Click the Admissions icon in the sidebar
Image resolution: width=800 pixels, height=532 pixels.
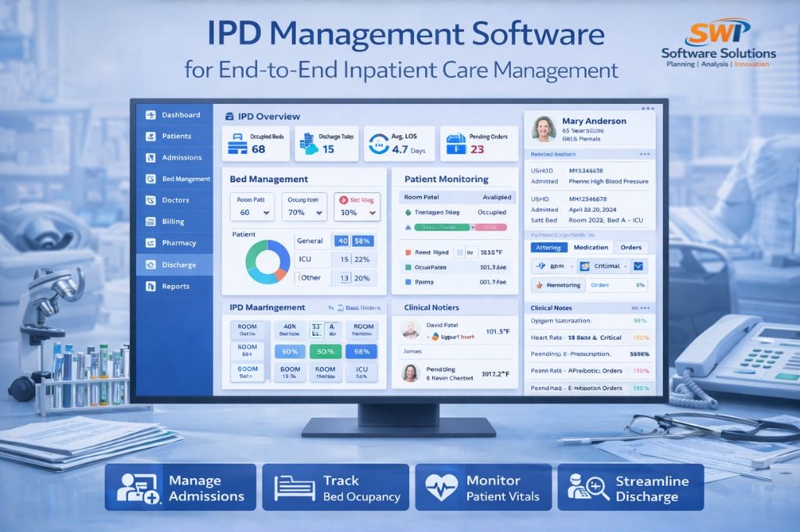pos(149,157)
